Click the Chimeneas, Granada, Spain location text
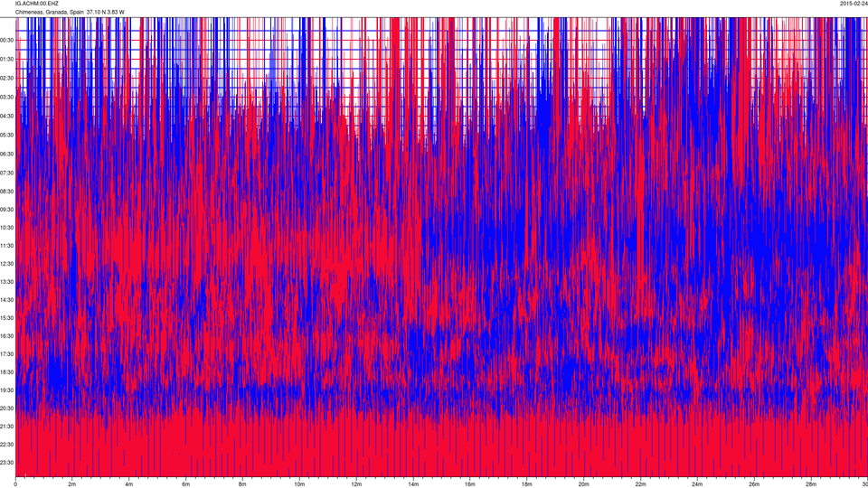Screen dimensions: 868x488 pyautogui.click(x=49, y=12)
